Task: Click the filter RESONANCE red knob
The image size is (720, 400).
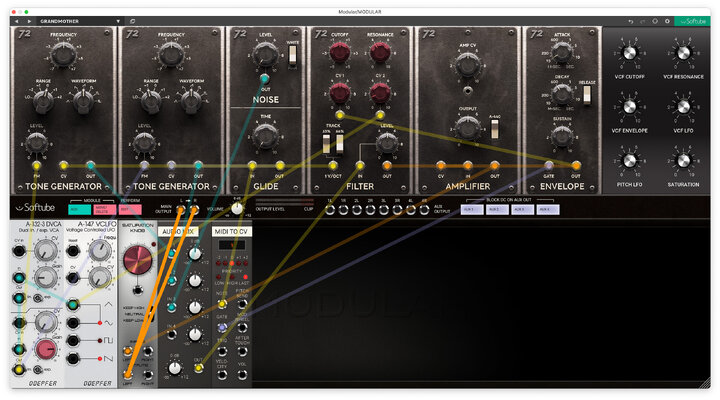Action: point(380,52)
